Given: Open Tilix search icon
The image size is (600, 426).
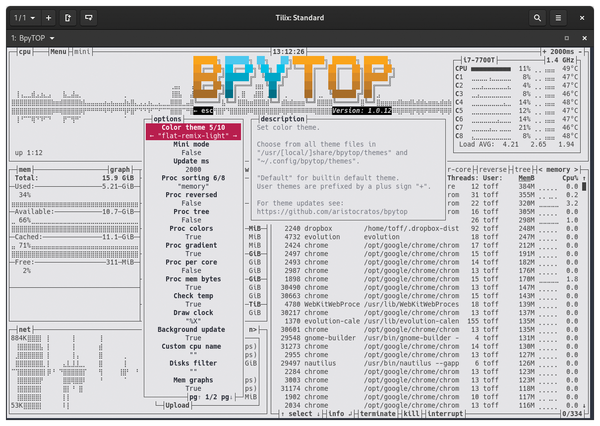Looking at the screenshot, I should pos(537,18).
